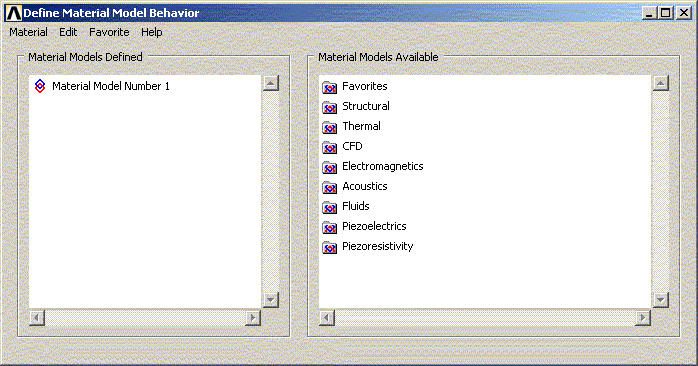Open the Material menu
The height and width of the screenshot is (366, 698).
click(x=28, y=32)
